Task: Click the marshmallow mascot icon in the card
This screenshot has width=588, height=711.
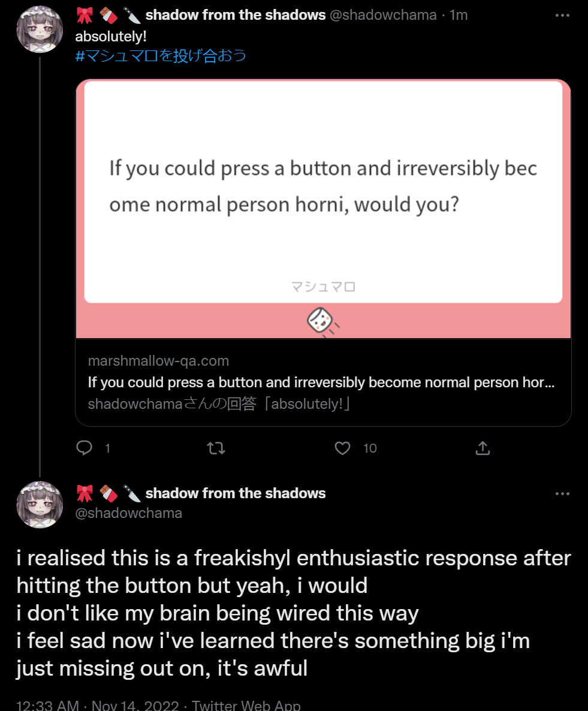Action: coord(322,322)
